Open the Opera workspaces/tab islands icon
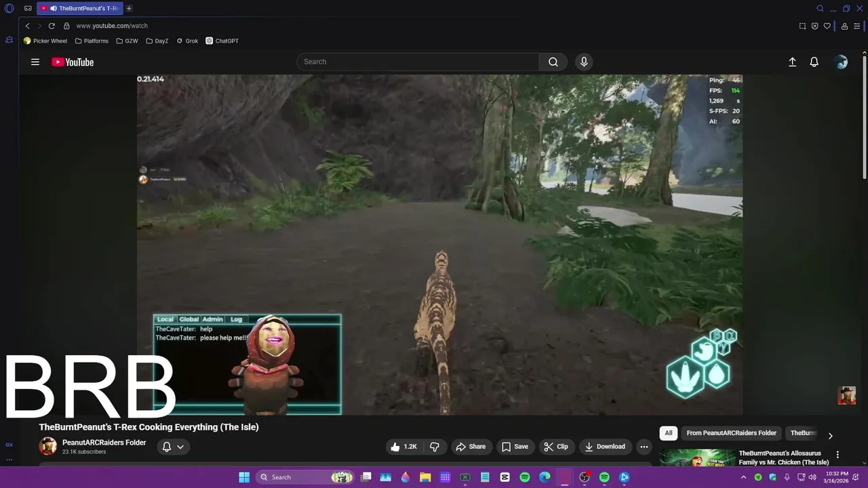This screenshot has width=868, height=488. tap(28, 8)
